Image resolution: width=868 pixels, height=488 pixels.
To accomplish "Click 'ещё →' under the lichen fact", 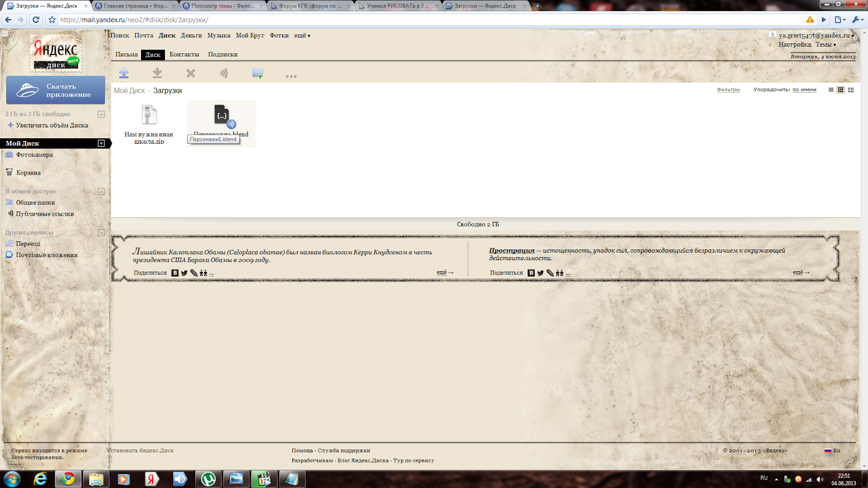I will click(x=445, y=272).
